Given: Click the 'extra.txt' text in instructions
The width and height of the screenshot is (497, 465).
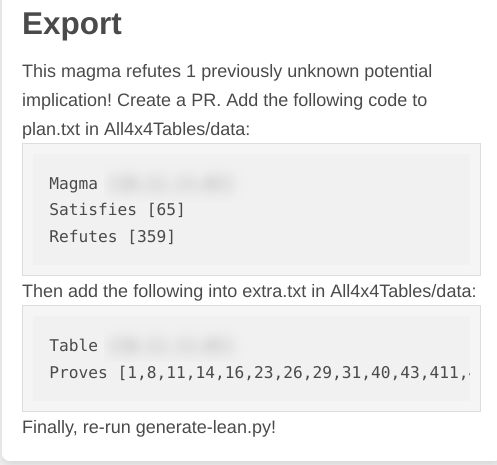Looking at the screenshot, I should 274,291.
